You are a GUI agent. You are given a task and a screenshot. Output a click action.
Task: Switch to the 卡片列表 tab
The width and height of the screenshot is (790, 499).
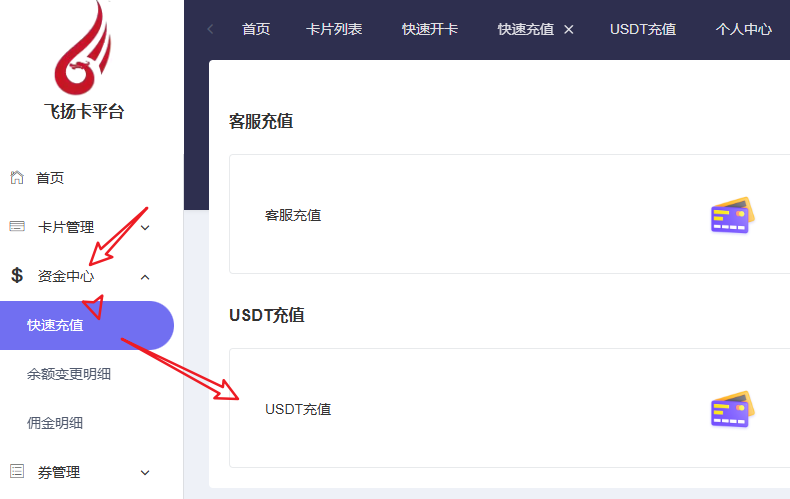point(334,29)
